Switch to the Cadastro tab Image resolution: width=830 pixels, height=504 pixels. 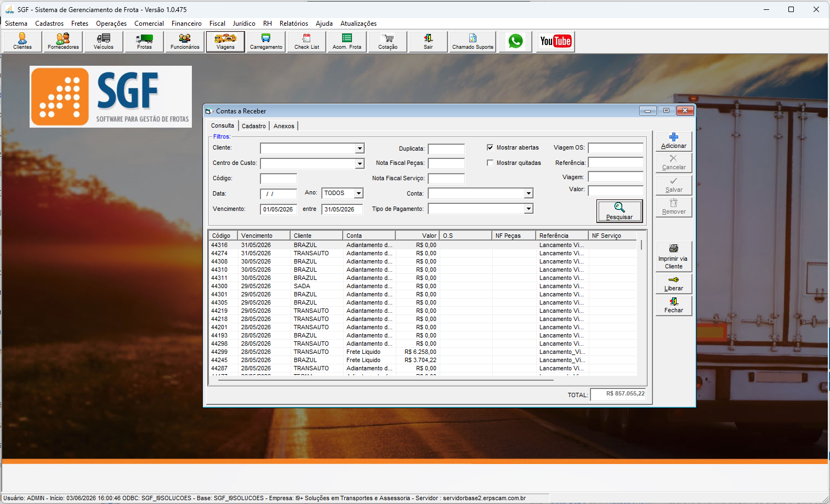click(254, 126)
